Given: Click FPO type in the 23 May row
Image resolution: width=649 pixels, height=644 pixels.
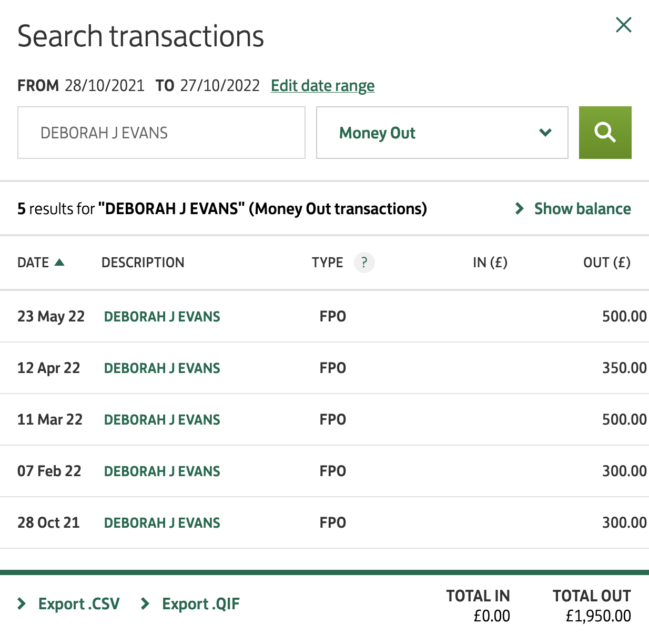Looking at the screenshot, I should coord(333,316).
